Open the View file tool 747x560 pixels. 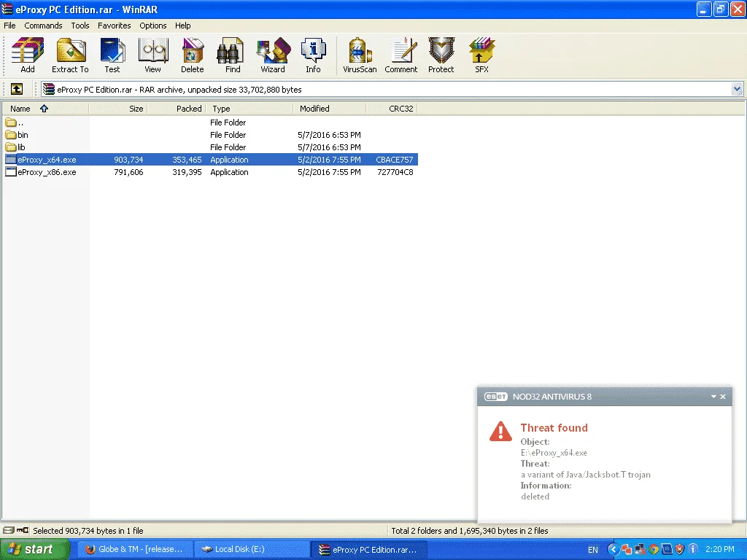[152, 55]
